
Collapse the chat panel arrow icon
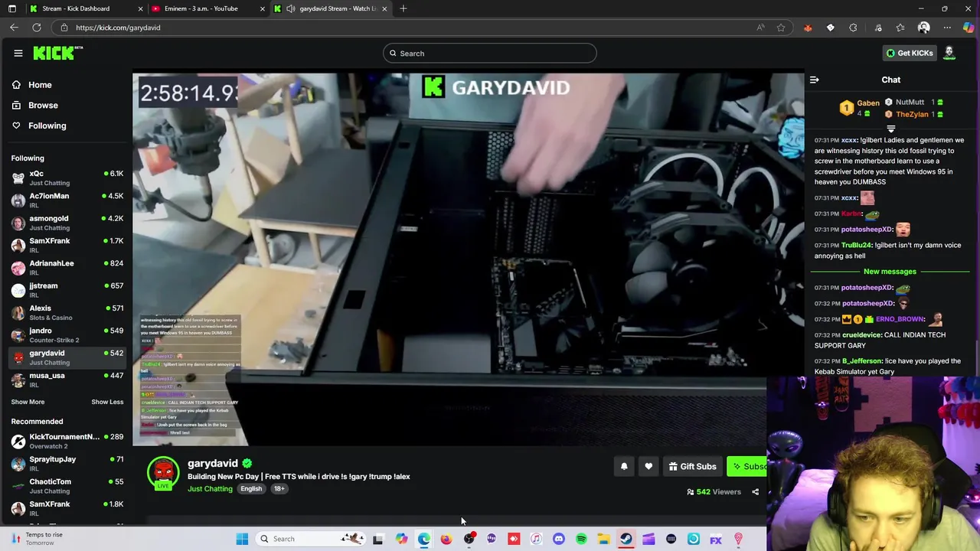pos(815,80)
